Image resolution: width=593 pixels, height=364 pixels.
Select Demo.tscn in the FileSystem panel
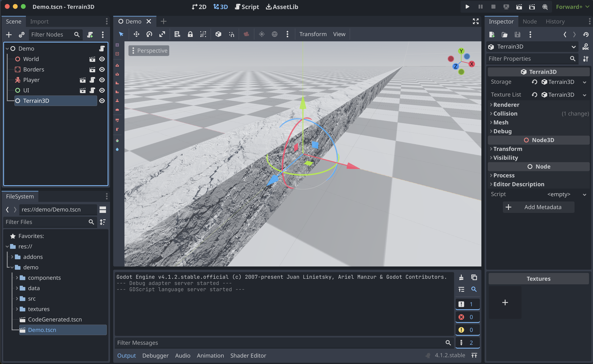(x=42, y=330)
